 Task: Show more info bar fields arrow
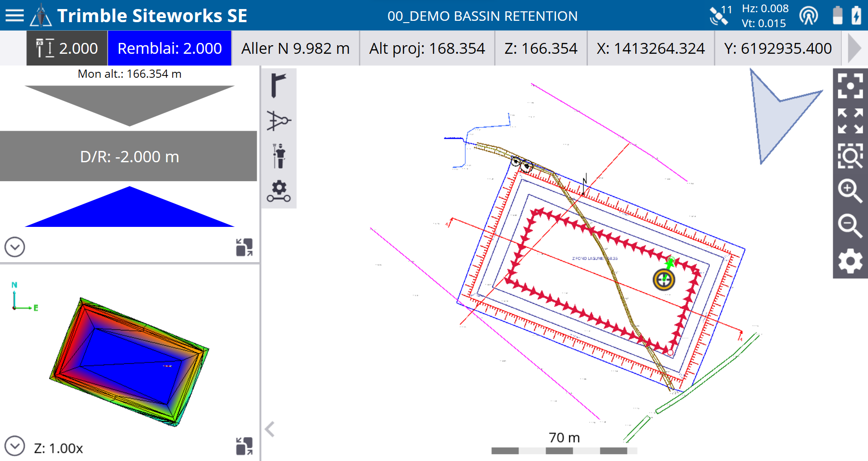(854, 48)
